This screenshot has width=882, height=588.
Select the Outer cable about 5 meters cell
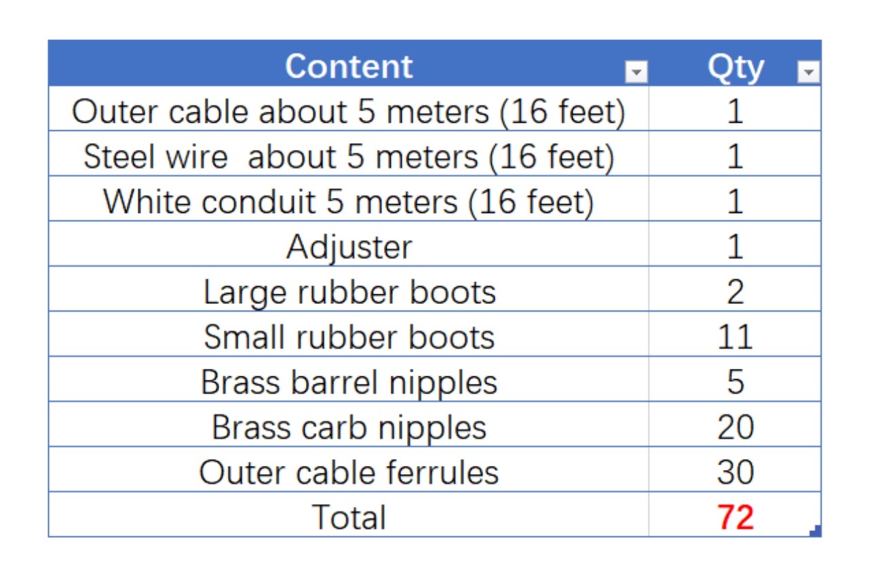click(x=348, y=111)
